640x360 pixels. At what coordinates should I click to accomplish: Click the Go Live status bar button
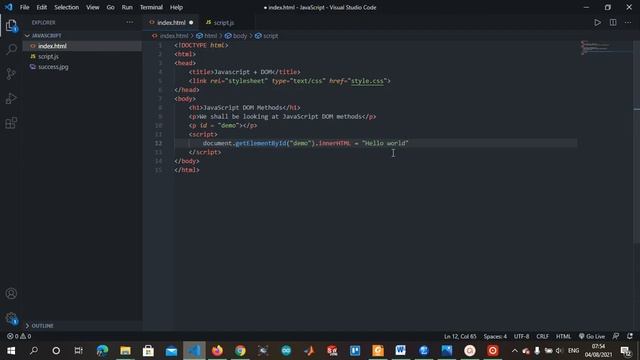click(591, 336)
